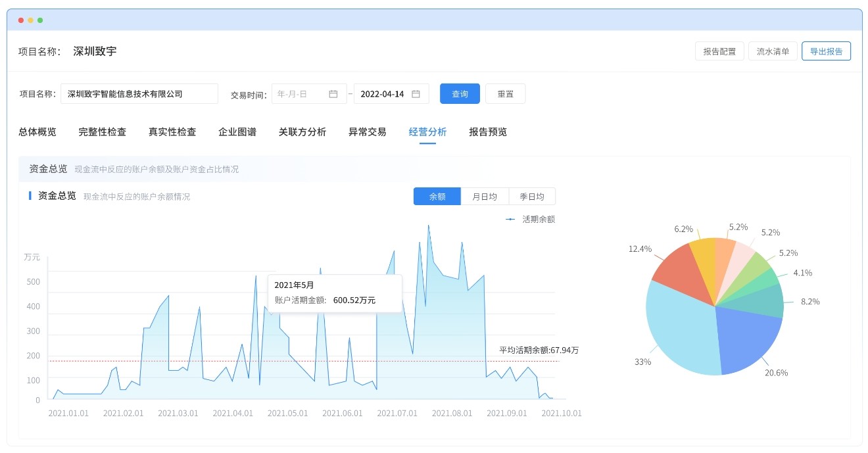Click the 项目名称 input with 深圳致宇智能信息技术有限公司

pos(139,94)
